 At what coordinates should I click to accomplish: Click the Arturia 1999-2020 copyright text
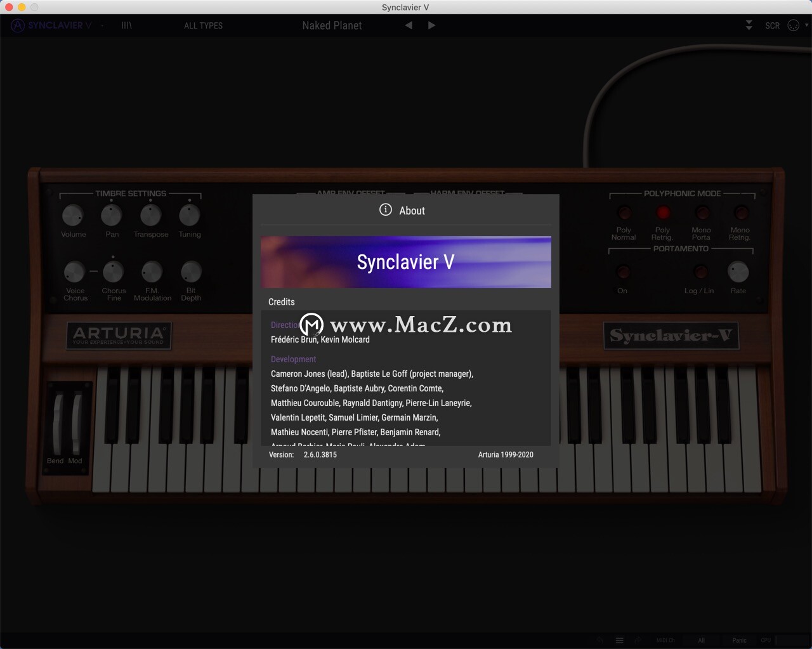506,454
